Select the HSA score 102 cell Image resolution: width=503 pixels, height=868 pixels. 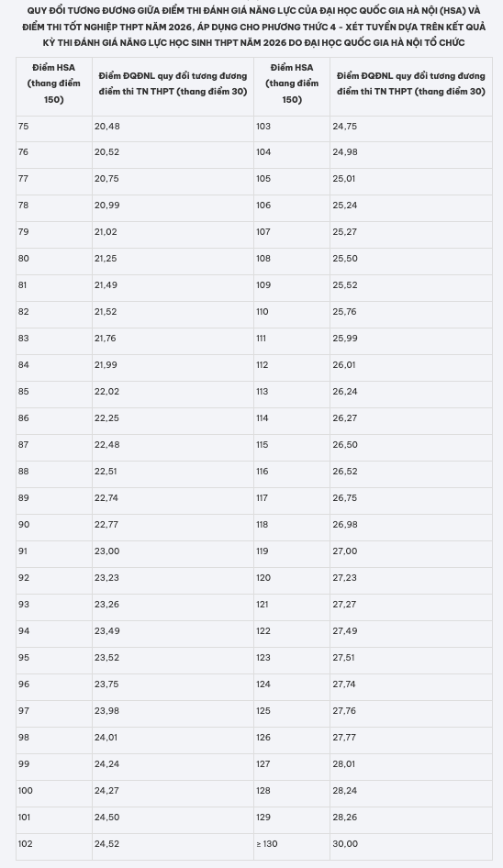[x=54, y=843]
